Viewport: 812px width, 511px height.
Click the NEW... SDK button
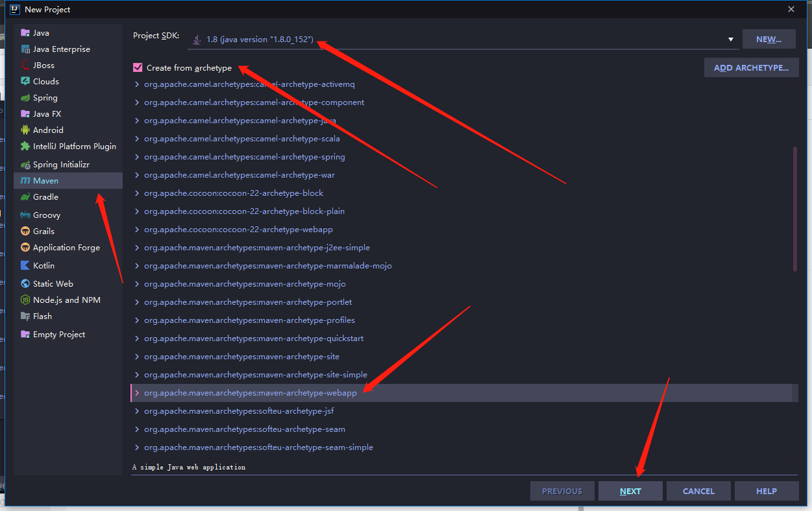coord(769,39)
